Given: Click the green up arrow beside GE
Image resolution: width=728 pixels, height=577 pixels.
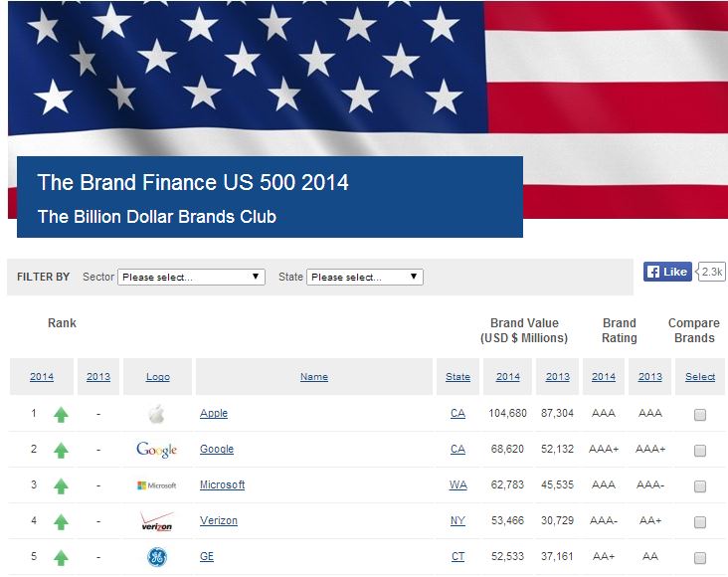Looking at the screenshot, I should 61,558.
